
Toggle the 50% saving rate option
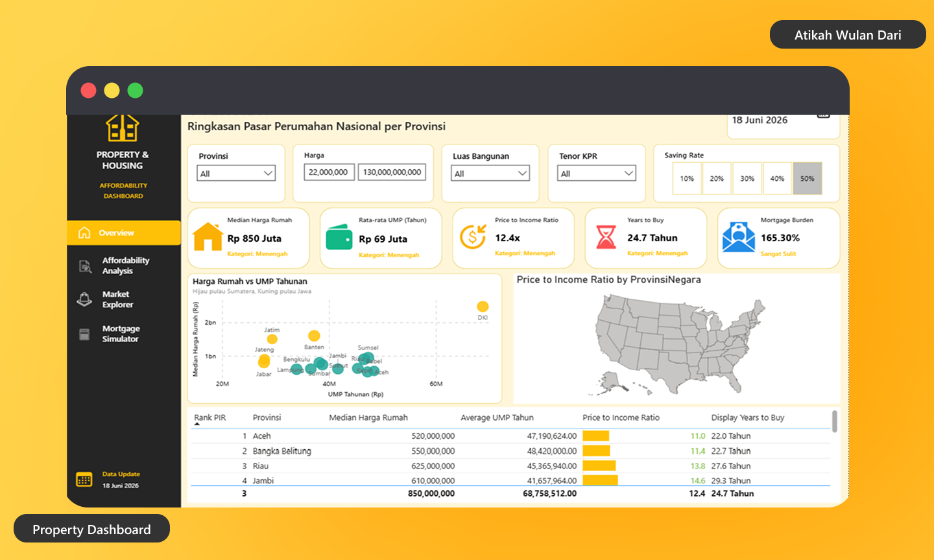pos(808,178)
